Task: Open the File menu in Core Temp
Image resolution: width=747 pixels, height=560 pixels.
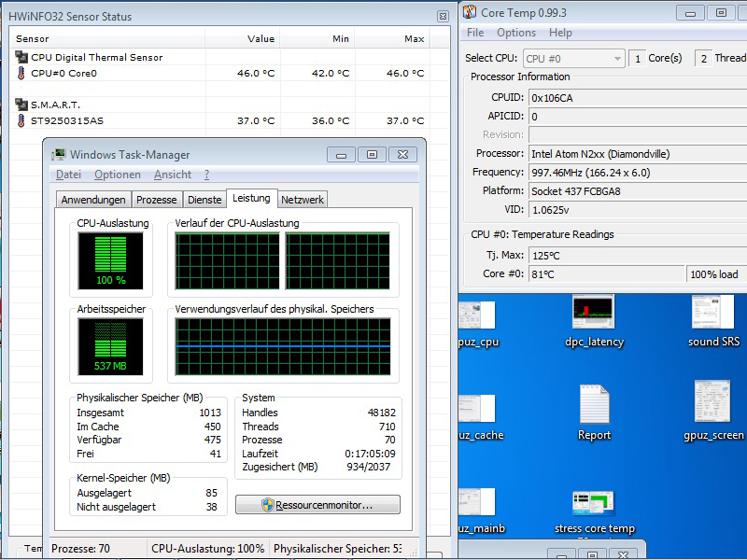Action: (475, 33)
